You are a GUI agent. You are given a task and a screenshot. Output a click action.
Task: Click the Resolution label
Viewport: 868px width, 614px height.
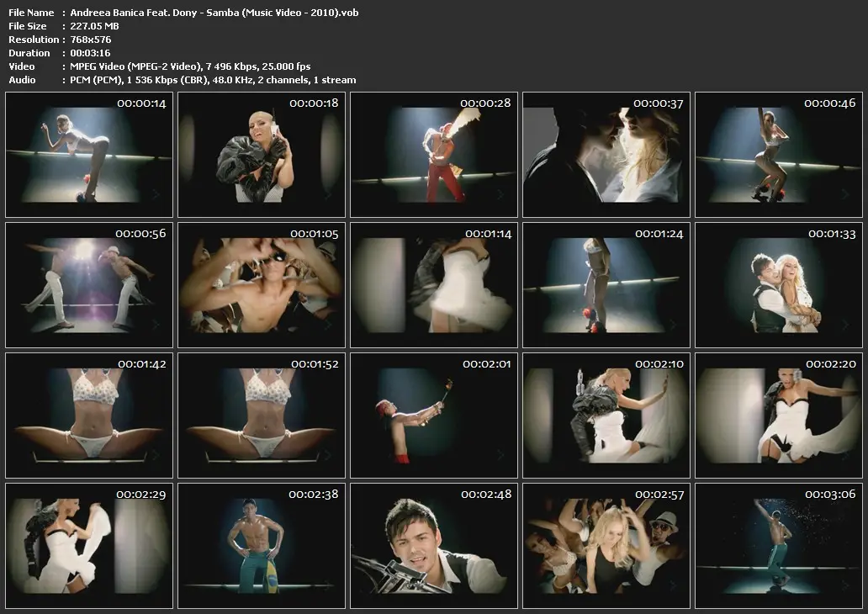pyautogui.click(x=34, y=40)
